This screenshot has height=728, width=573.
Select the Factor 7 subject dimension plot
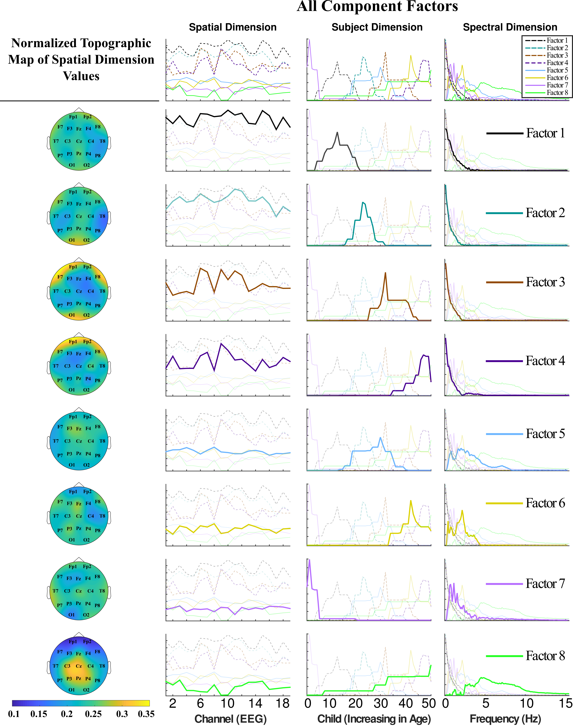pos(369,590)
